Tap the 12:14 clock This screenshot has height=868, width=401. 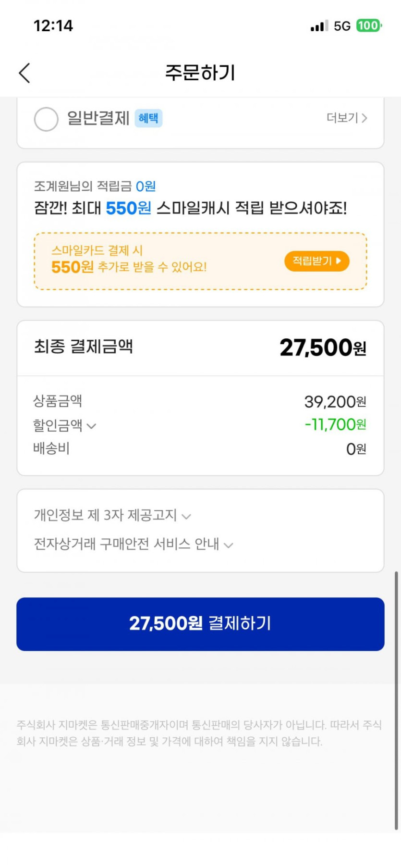53,25
